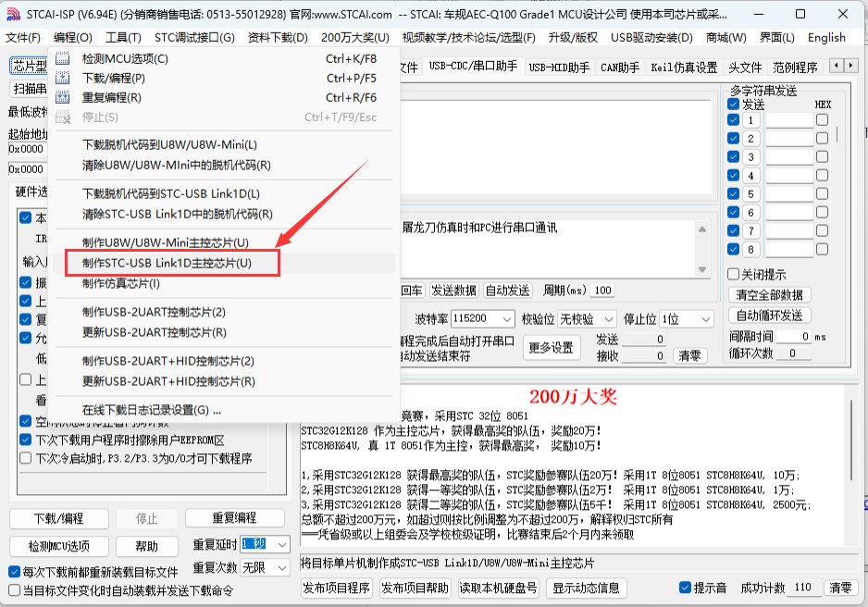Image resolution: width=868 pixels, height=607 pixels.
Task: Click the 间隔时间 ms input field
Action: [793, 337]
